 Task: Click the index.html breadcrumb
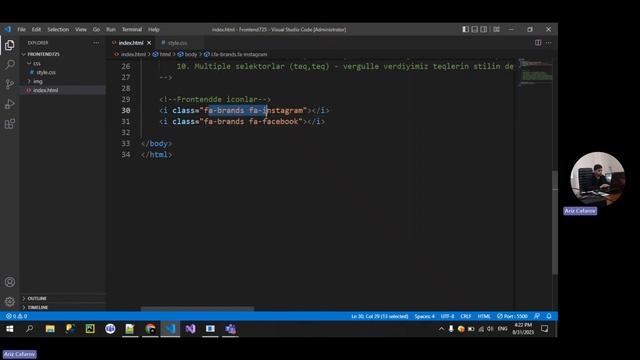point(133,54)
